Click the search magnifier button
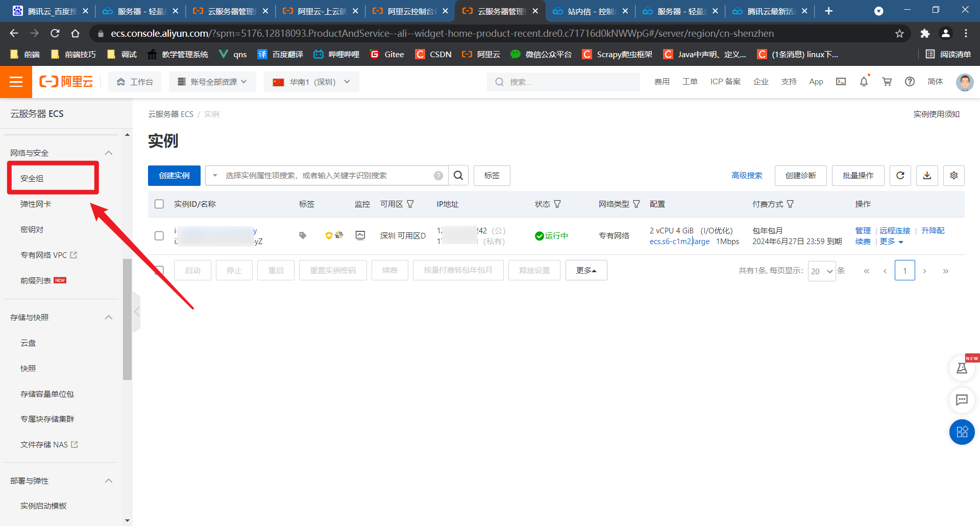980x526 pixels. click(x=458, y=176)
